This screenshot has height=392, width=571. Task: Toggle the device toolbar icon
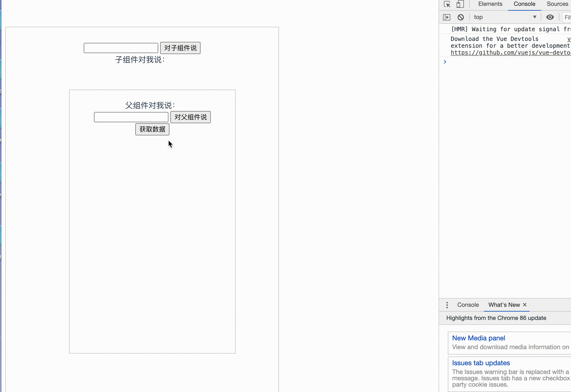tap(460, 4)
